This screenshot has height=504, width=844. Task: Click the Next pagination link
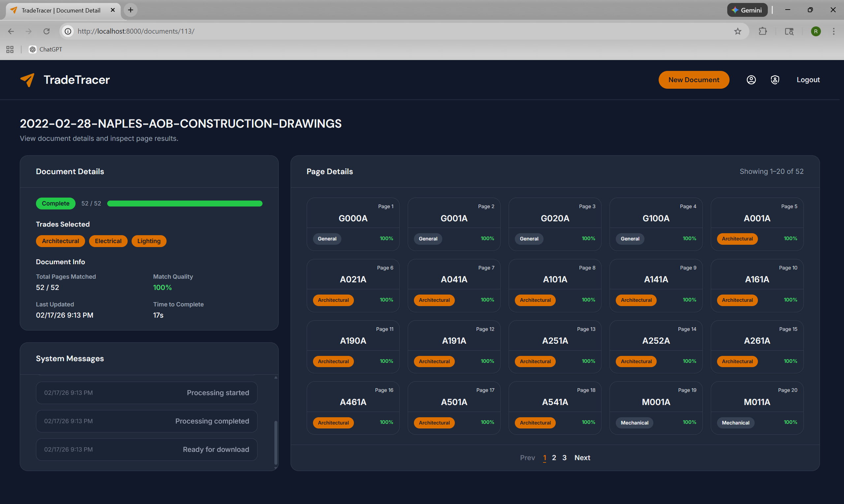pos(582,458)
